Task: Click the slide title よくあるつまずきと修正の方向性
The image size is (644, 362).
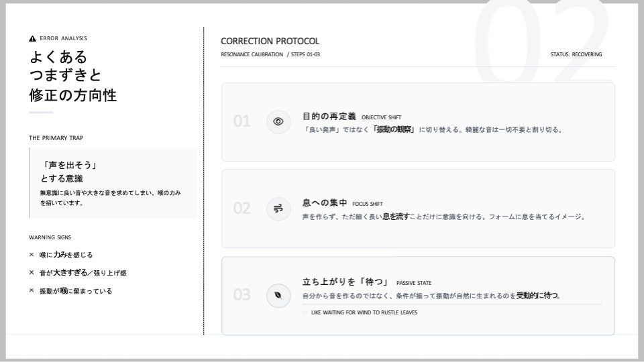Action: tap(74, 75)
